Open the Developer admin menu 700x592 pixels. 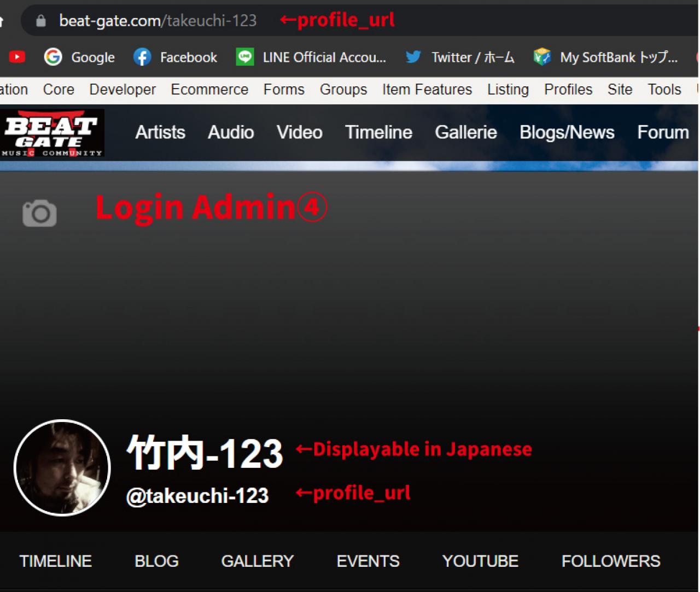(122, 90)
